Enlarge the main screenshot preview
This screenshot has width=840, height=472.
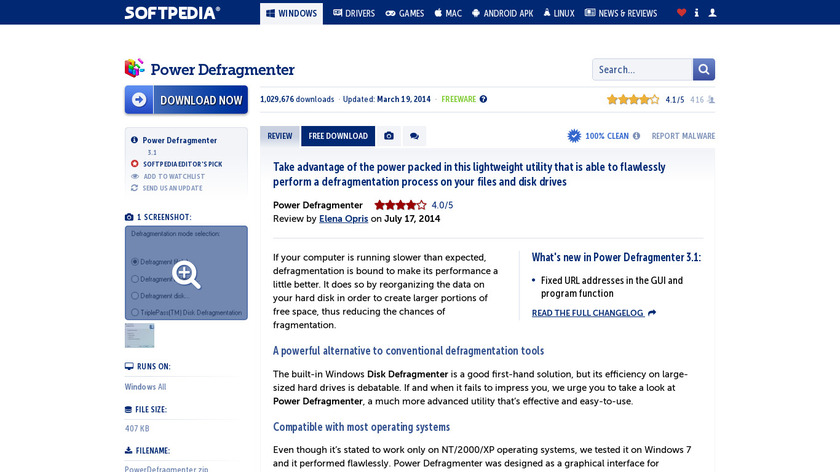click(186, 273)
